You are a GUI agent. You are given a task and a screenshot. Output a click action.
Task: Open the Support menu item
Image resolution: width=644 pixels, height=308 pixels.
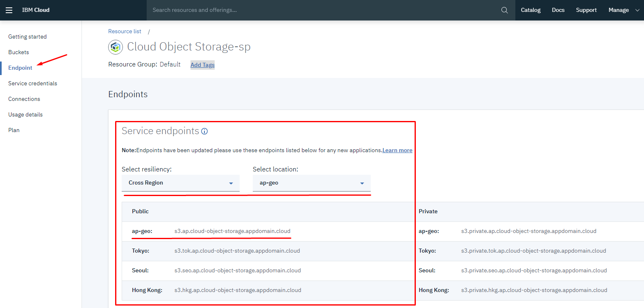pyautogui.click(x=586, y=10)
